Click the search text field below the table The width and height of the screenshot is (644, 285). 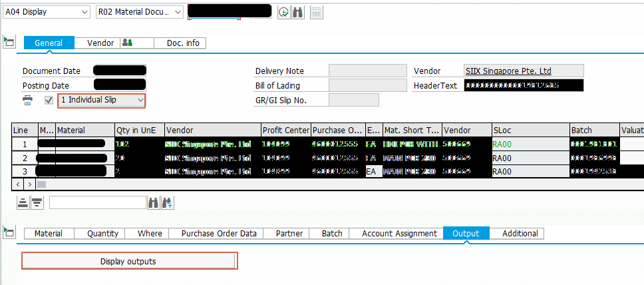[98, 202]
